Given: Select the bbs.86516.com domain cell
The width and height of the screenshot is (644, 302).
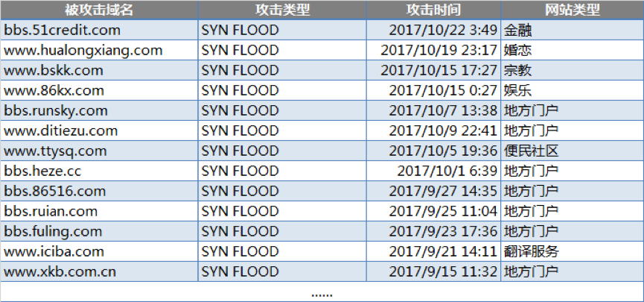Looking at the screenshot, I should pyautogui.click(x=99, y=192).
